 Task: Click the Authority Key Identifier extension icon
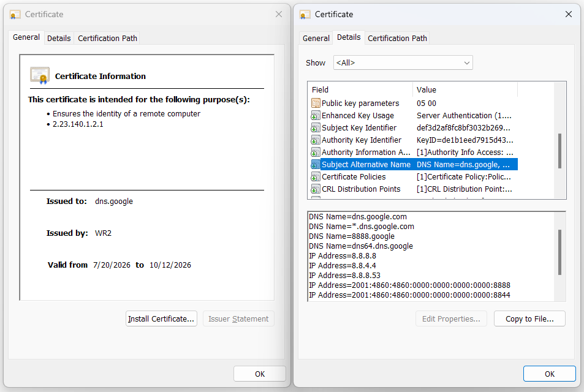(316, 140)
